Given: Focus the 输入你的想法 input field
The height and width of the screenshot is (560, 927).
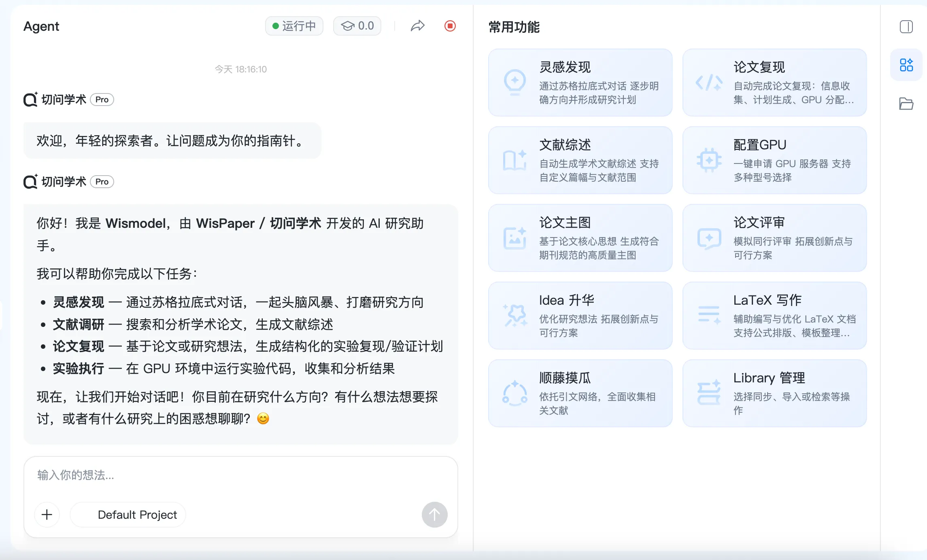Looking at the screenshot, I should pos(240,475).
